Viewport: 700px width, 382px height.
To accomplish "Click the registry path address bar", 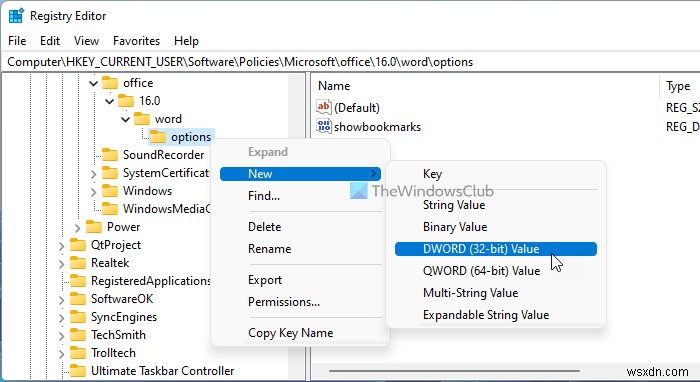I will [350, 62].
